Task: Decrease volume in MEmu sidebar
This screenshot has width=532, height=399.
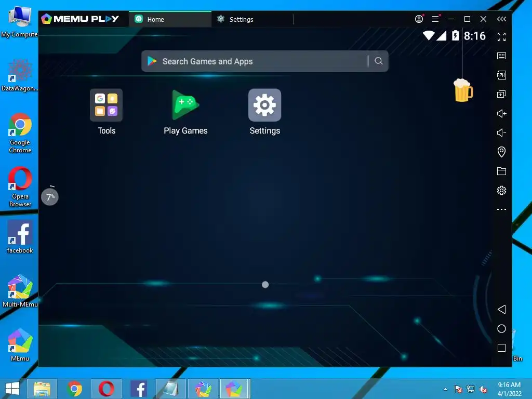Action: 501,132
